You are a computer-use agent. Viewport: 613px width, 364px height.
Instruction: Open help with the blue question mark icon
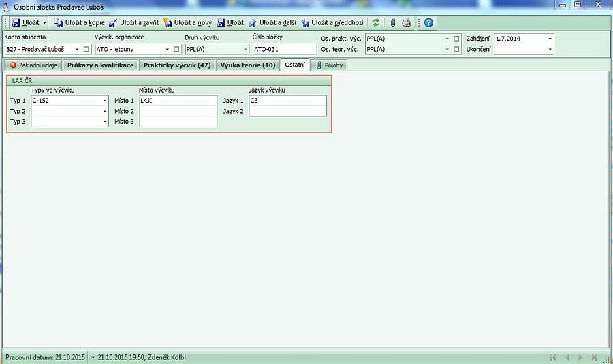(428, 22)
